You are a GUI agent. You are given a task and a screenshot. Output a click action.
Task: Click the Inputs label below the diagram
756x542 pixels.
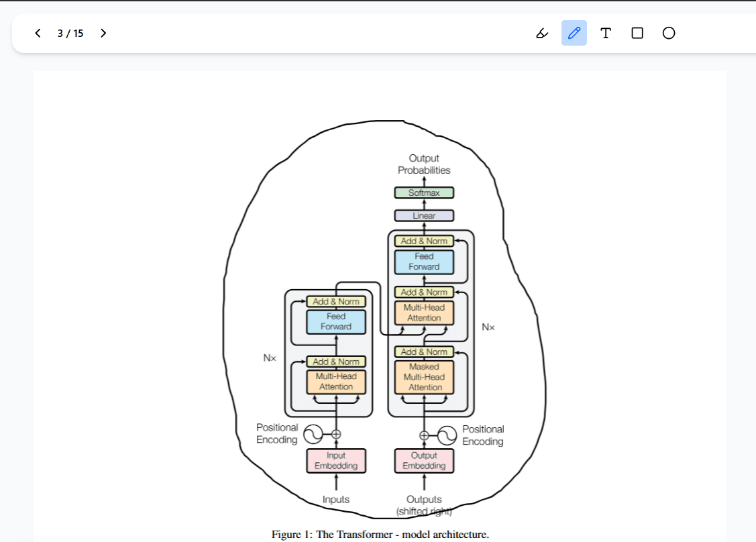pyautogui.click(x=336, y=500)
